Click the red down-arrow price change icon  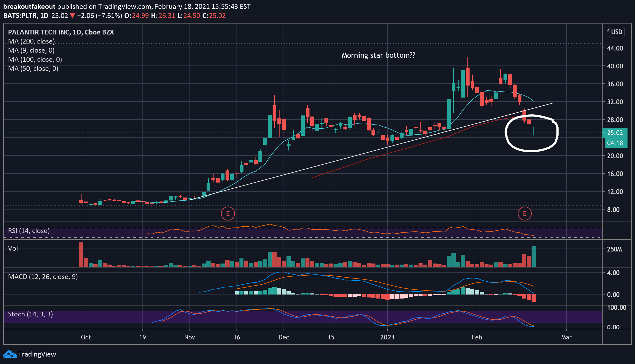click(x=72, y=16)
